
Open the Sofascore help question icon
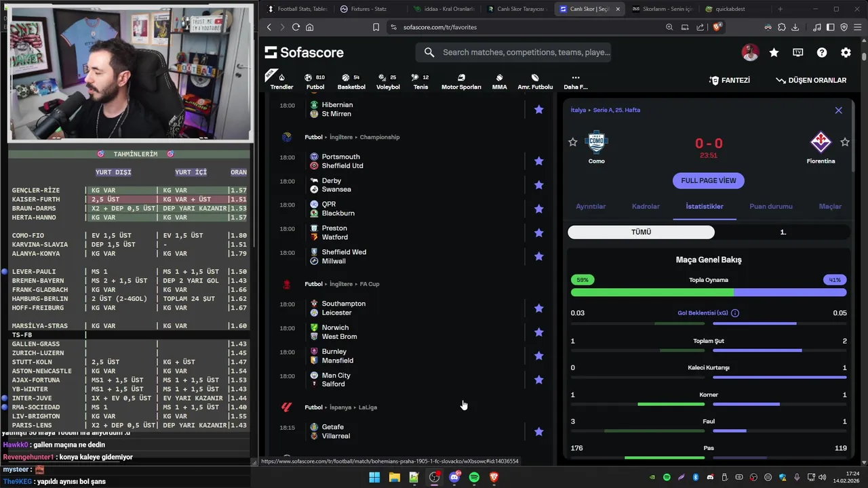pos(822,52)
